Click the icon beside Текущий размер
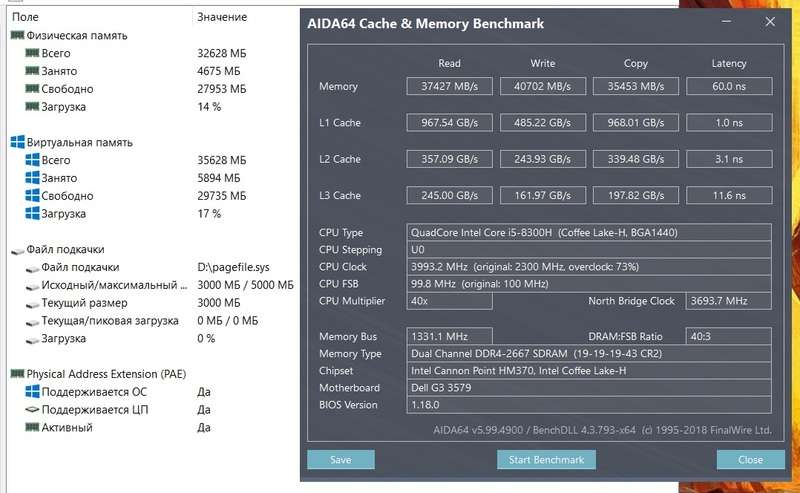This screenshot has width=800, height=493. pos(32,303)
